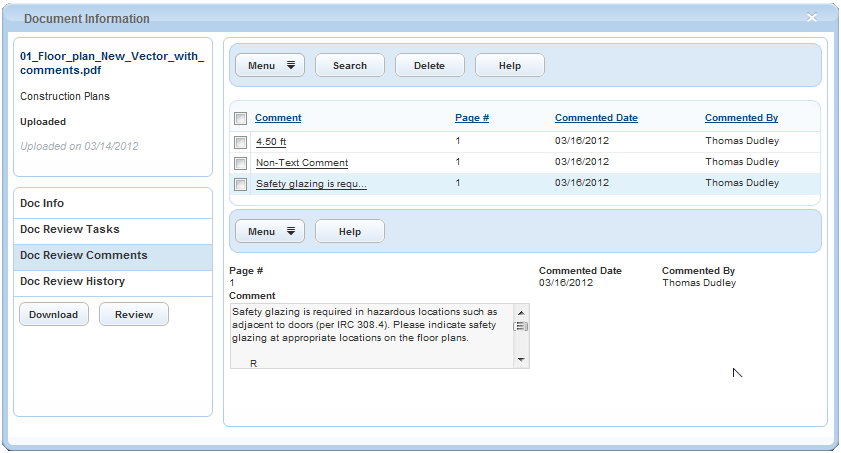The height and width of the screenshot is (453, 841).
Task: Check the box for 4.50 ft comment
Action: pyautogui.click(x=240, y=142)
